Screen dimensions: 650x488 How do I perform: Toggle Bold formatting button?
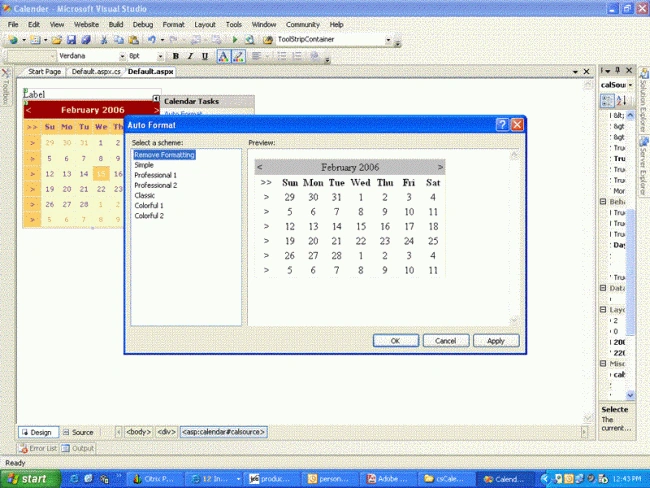point(176,56)
